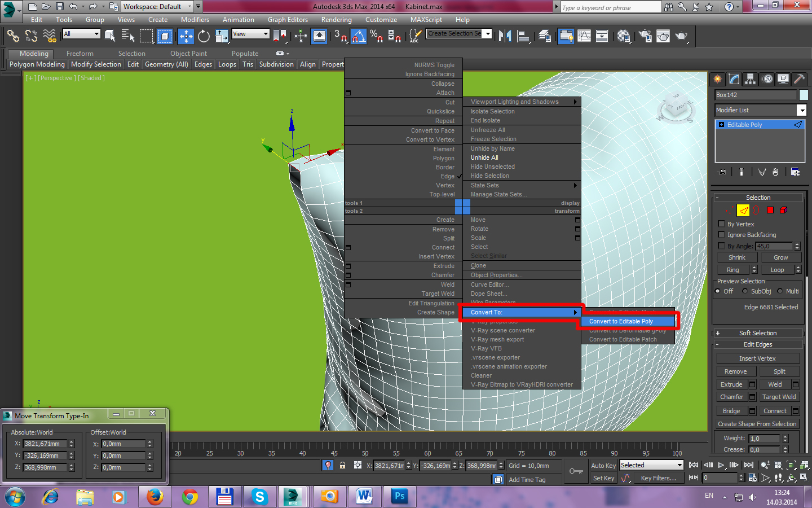
Task: Collapse the Edit Edges rollout
Action: pos(758,344)
